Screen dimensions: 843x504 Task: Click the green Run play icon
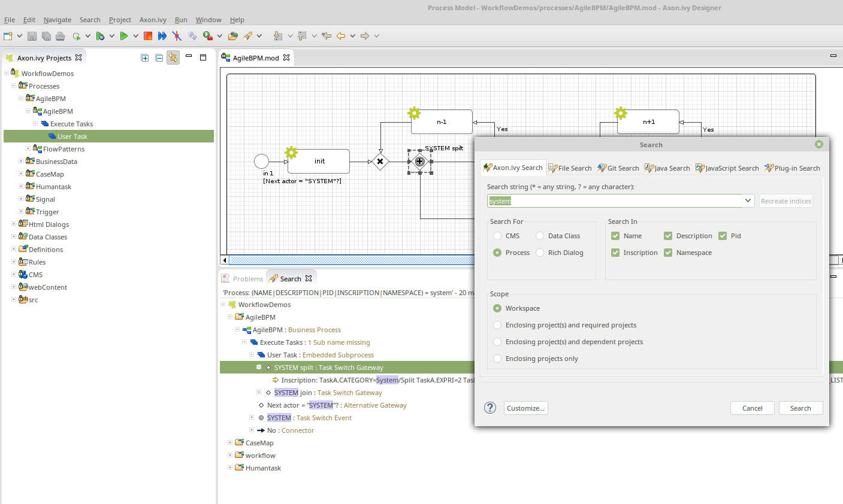(x=123, y=36)
